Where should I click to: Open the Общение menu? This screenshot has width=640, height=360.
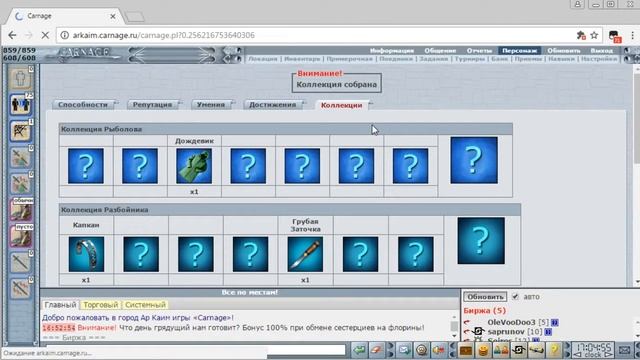440,51
